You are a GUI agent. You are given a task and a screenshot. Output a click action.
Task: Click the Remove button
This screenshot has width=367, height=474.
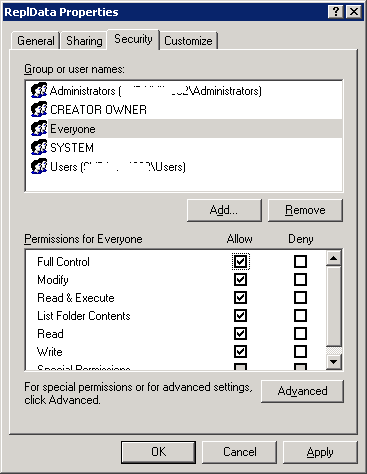[305, 210]
